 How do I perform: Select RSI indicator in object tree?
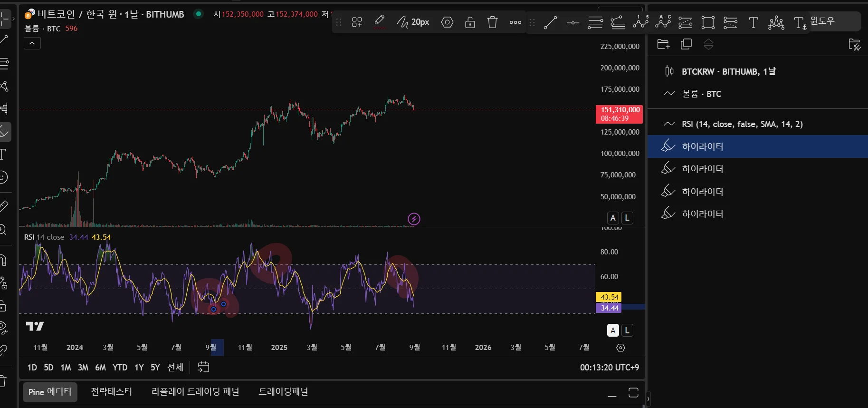742,124
